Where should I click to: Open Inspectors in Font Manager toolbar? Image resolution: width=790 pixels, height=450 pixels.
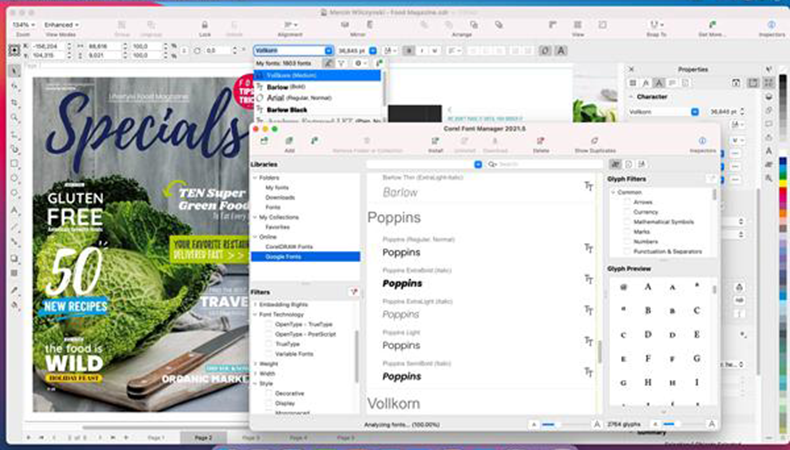702,141
